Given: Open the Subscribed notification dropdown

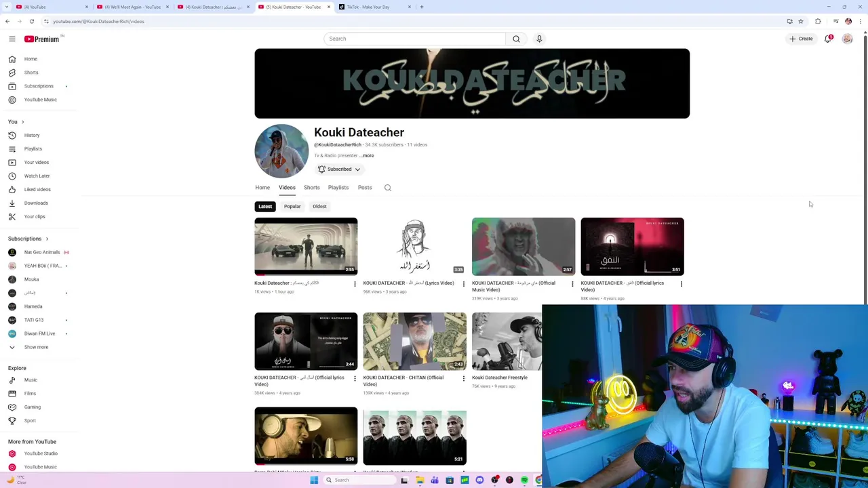Looking at the screenshot, I should tap(339, 169).
